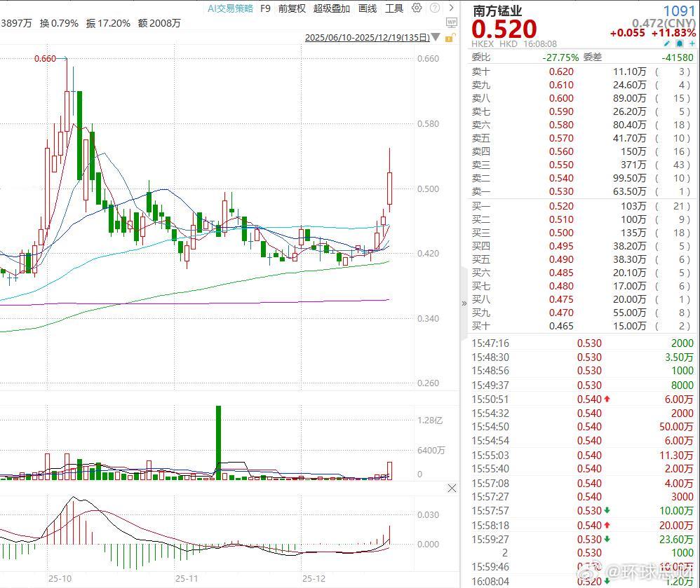Click 卖五 ask price 0.570
The width and height of the screenshot is (700, 588).
[x=561, y=138]
